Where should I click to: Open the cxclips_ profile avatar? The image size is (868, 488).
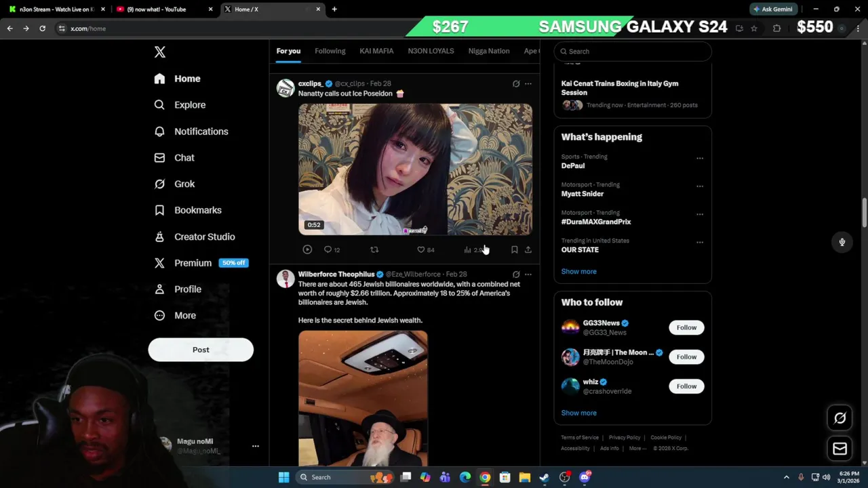(x=285, y=88)
